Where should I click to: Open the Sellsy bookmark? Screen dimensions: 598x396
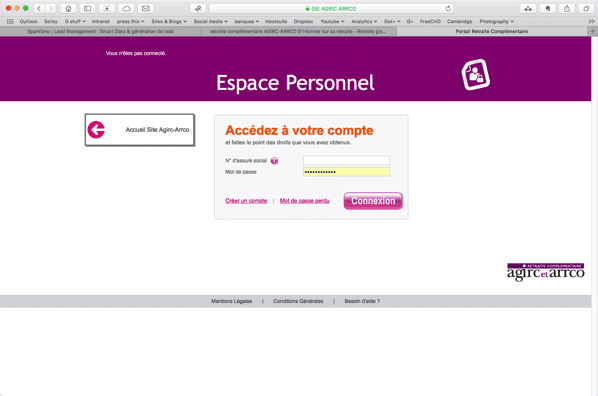pos(51,21)
